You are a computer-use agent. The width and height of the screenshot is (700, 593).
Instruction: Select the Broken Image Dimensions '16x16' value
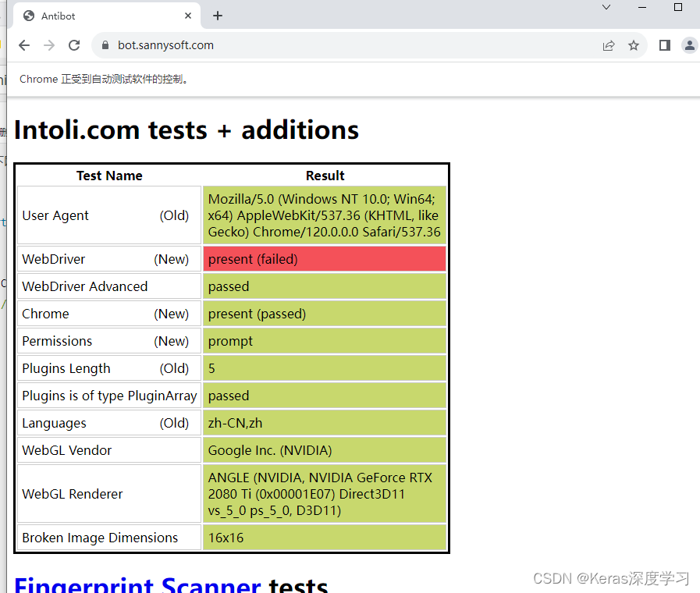325,538
